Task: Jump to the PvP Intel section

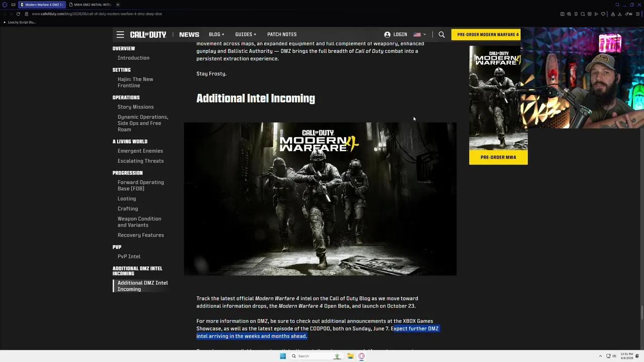Action: click(x=129, y=256)
